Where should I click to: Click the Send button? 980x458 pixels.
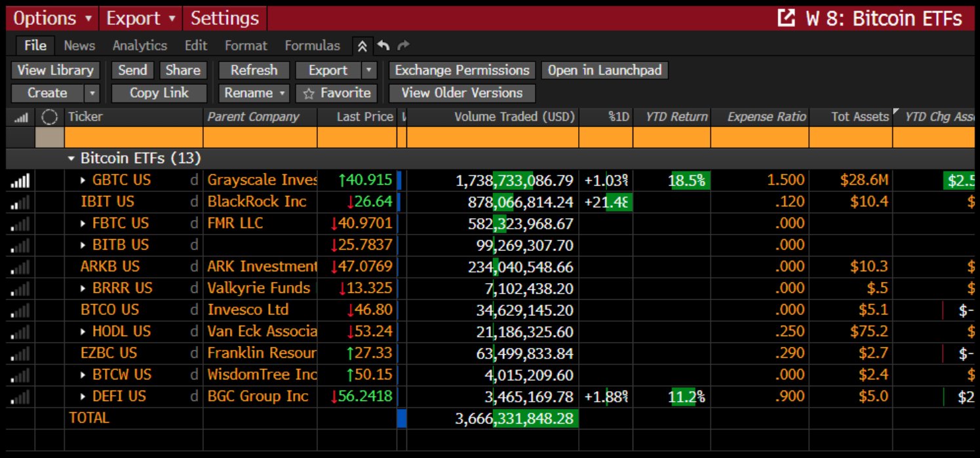tap(132, 70)
